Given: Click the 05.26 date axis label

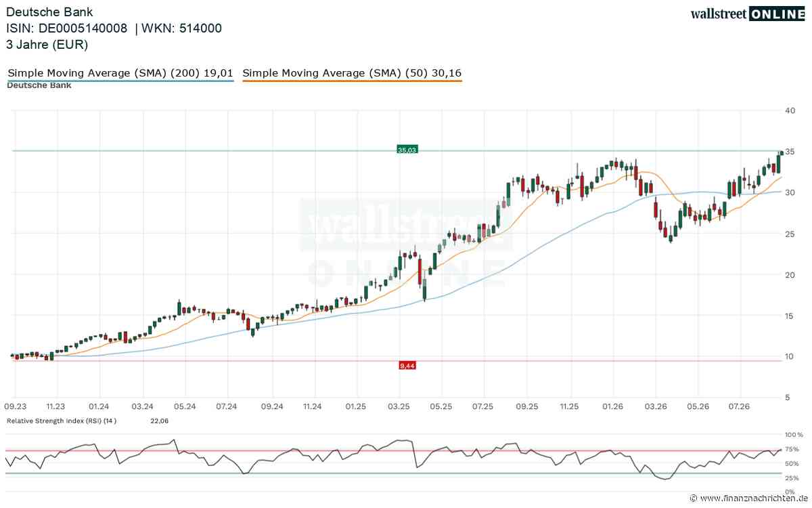Looking at the screenshot, I should tap(697, 407).
